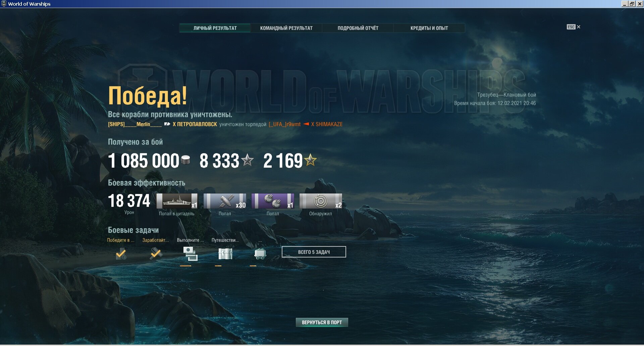The height and width of the screenshot is (346, 644).
Task: Click the fifth task progress bar
Action: [260, 266]
